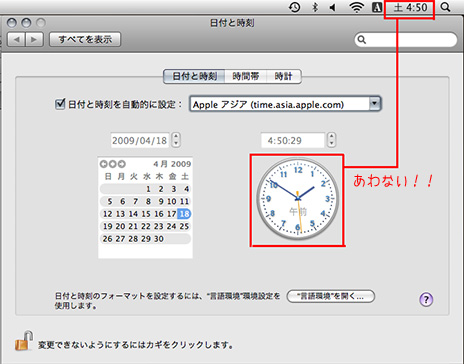Go to previous month in calendar
Screen dimensions: 464x364
104,164
